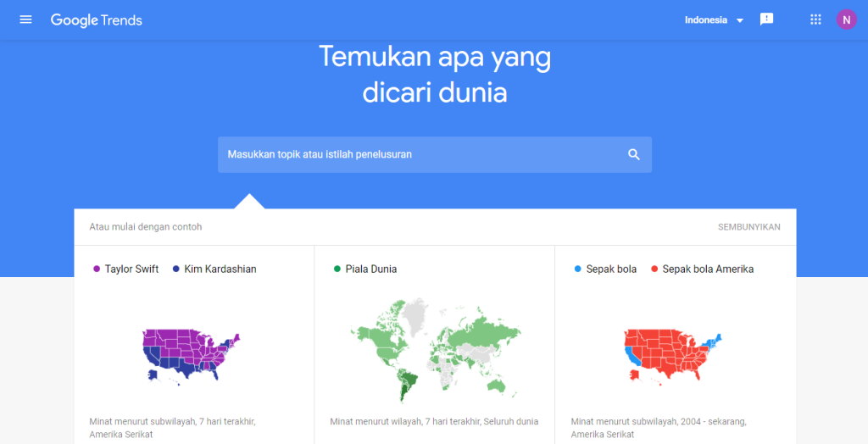Click the purple Taylor Swift color dot
868x444 pixels.
click(97, 269)
